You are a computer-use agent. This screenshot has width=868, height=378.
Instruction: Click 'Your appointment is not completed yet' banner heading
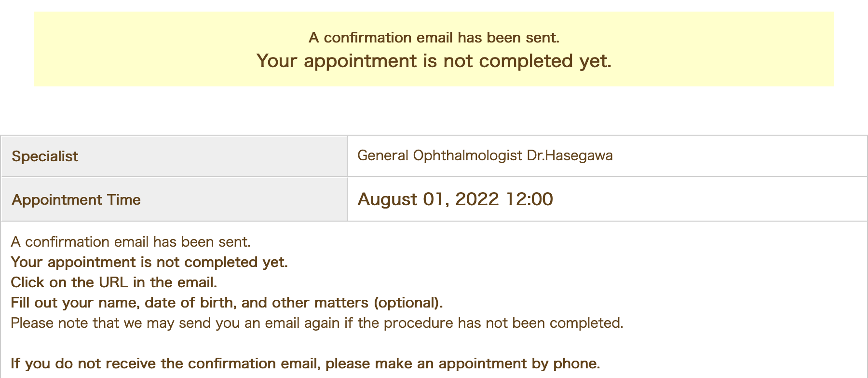434,61
